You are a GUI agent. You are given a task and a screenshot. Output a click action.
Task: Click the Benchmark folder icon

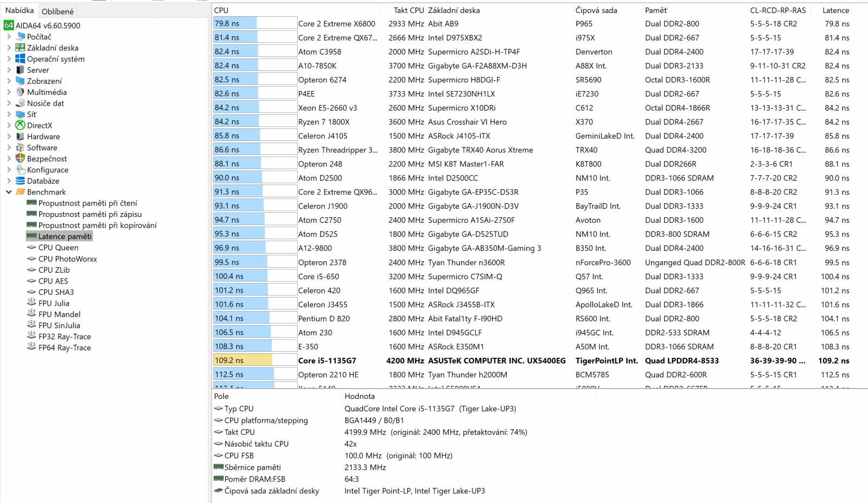[x=21, y=192]
